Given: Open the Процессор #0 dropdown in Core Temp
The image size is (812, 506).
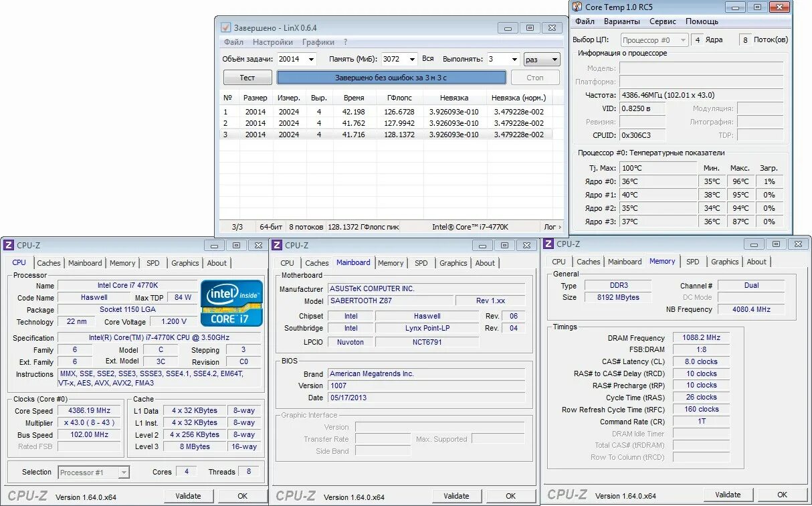Looking at the screenshot, I should [x=655, y=40].
